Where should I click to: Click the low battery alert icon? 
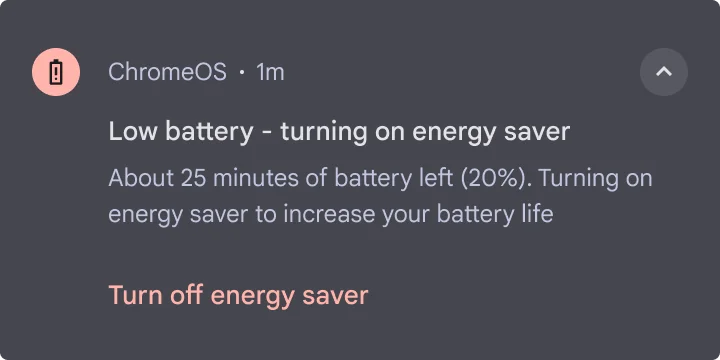tap(56, 72)
